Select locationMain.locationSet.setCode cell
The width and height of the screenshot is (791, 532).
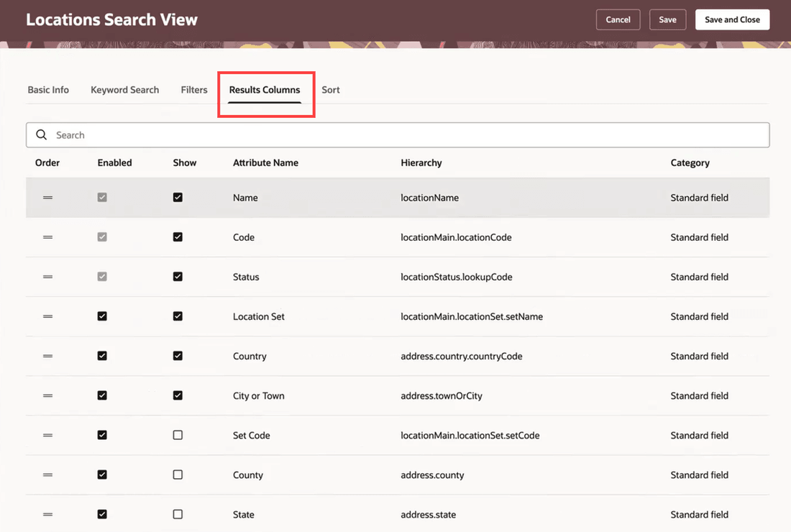pos(470,435)
